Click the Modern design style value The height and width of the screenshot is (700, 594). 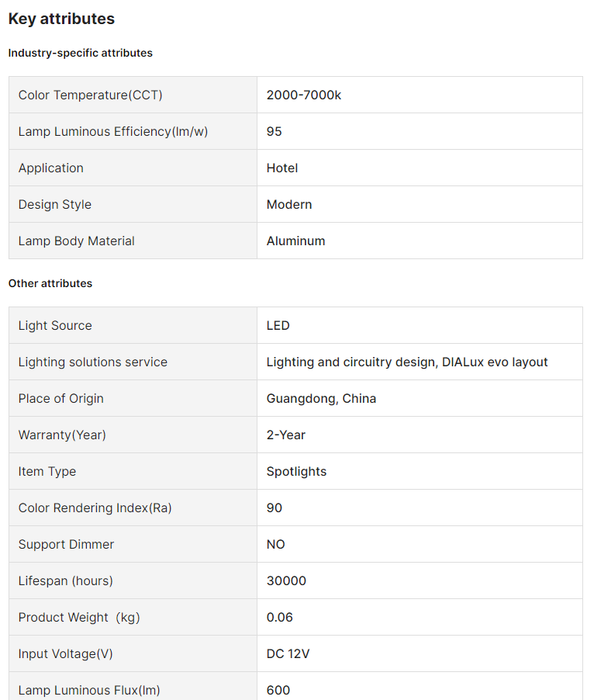[x=289, y=204]
